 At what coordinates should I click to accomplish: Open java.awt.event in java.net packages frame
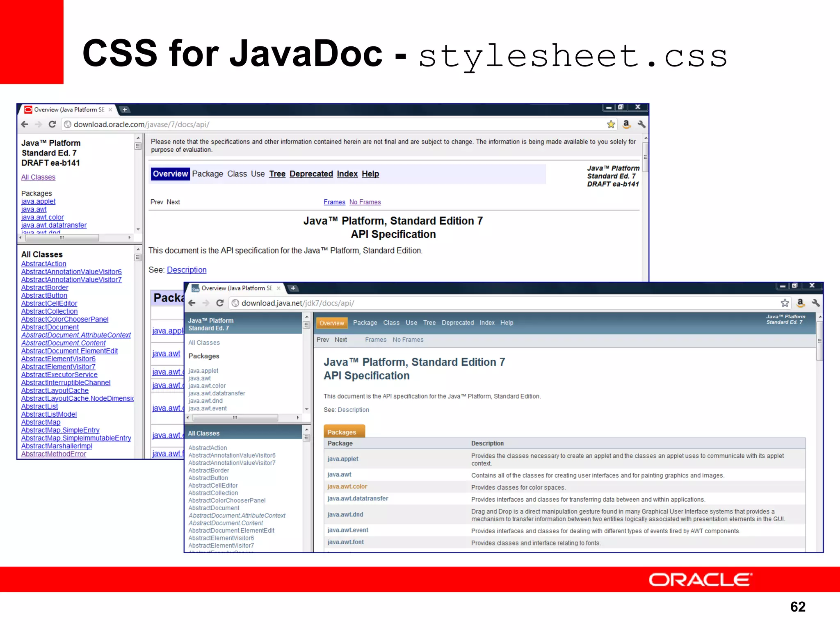click(208, 409)
